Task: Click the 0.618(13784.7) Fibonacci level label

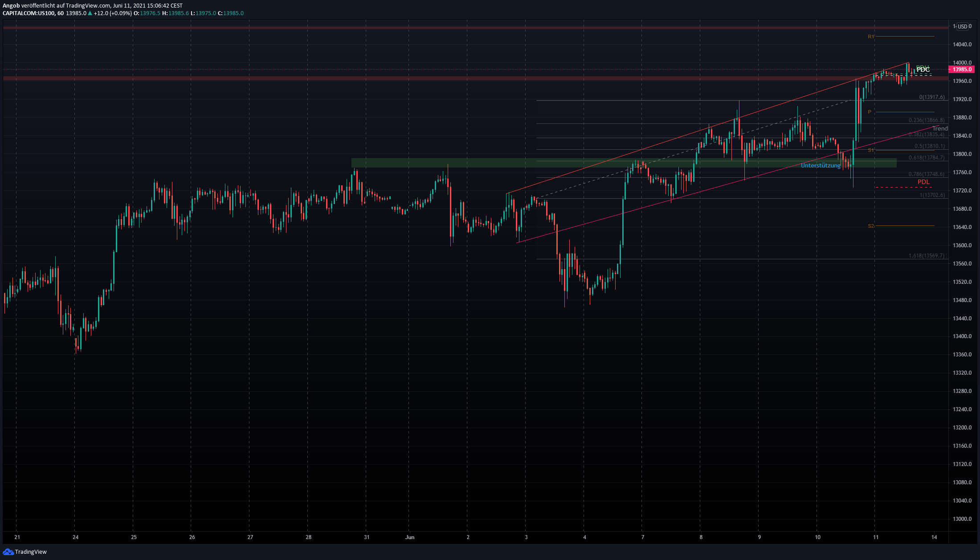Action: point(926,158)
